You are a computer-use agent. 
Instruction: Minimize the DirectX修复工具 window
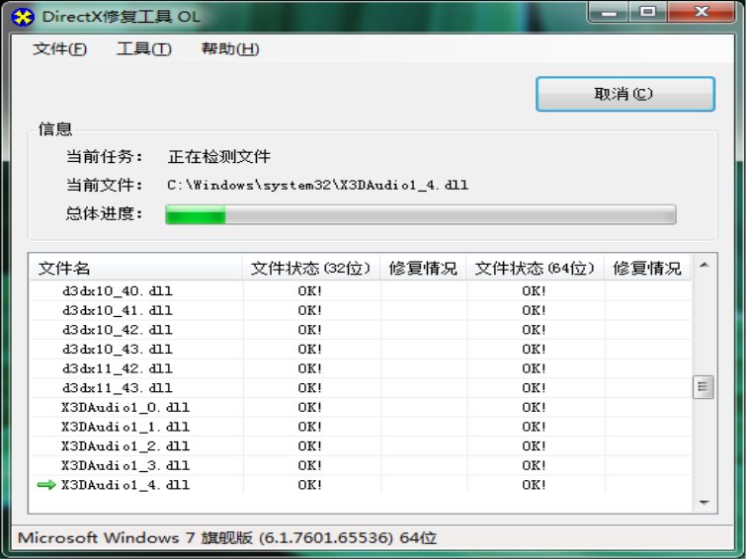(609, 13)
